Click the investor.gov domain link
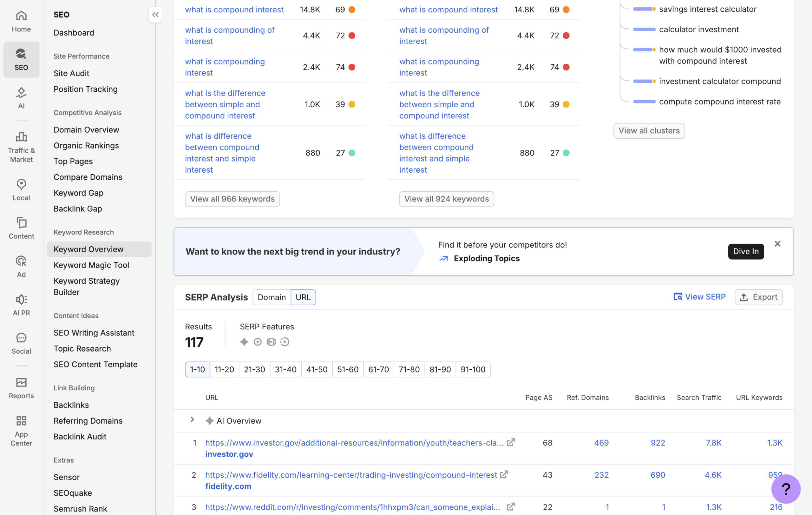This screenshot has width=812, height=515. (x=229, y=454)
